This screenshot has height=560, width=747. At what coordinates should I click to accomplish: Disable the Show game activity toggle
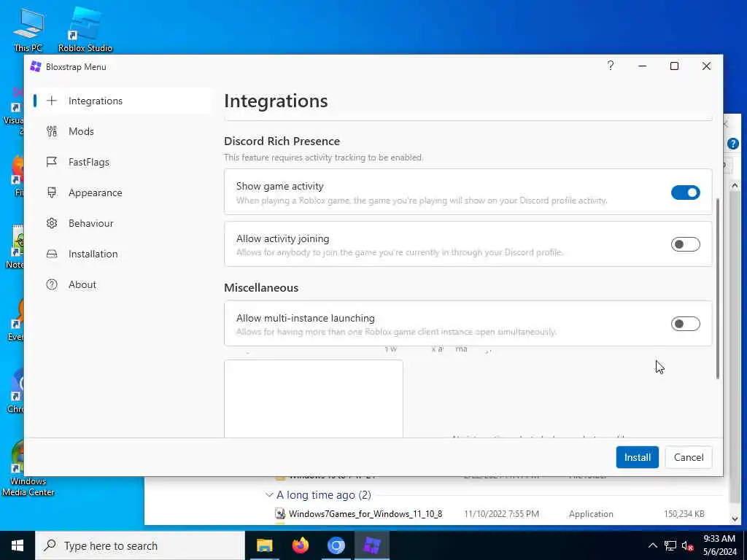[x=685, y=192]
